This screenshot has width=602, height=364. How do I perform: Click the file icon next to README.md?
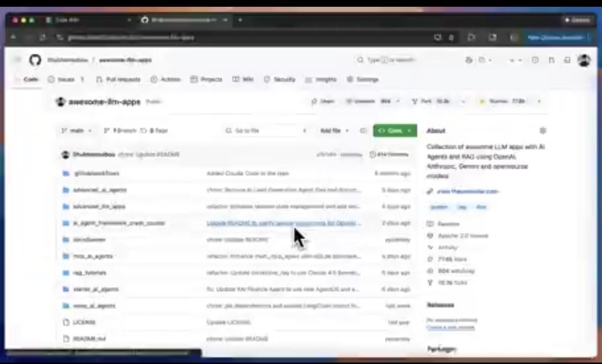pos(66,339)
